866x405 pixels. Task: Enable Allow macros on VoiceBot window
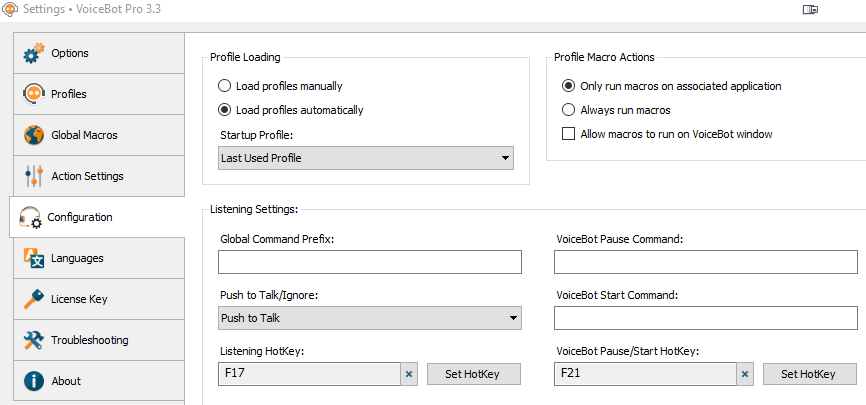(x=569, y=134)
